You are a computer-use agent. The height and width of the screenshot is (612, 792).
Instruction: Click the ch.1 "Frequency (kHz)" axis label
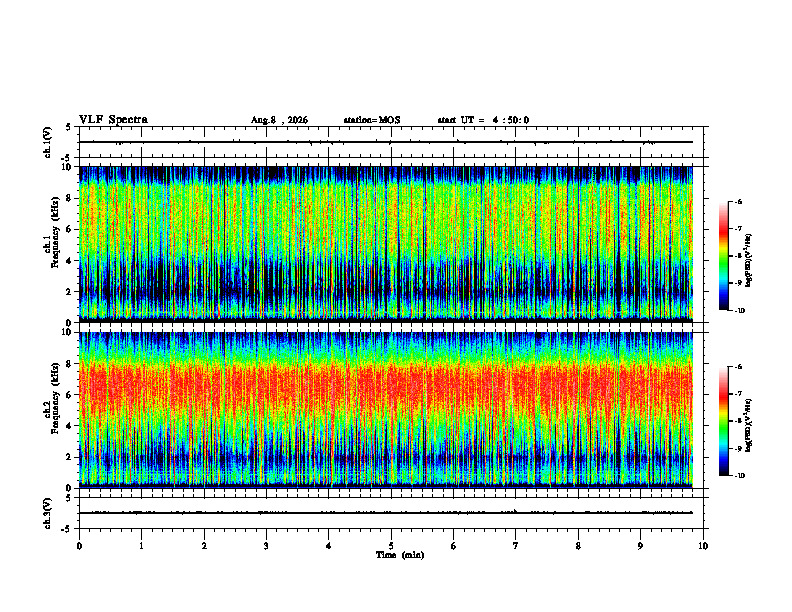click(x=56, y=233)
